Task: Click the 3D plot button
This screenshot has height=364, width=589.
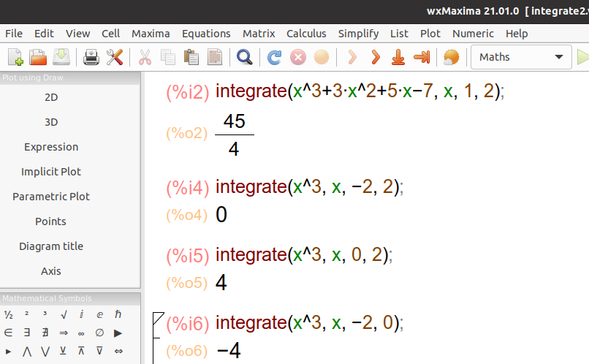Action: (x=51, y=122)
